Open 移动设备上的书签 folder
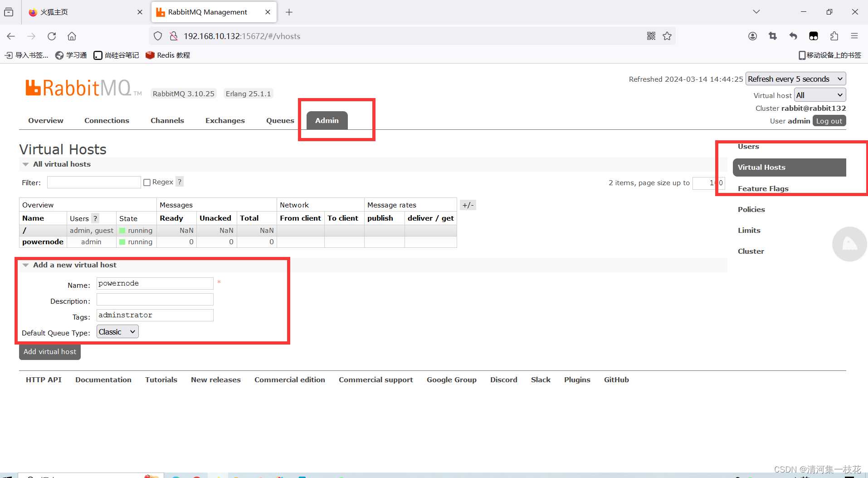868x478 pixels. 830,55
